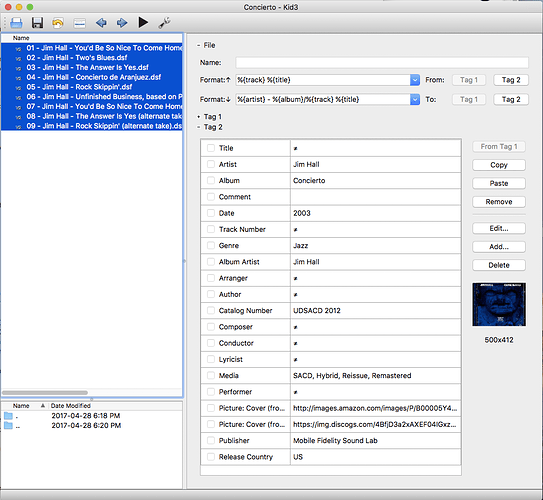The image size is (543, 500).
Task: Click the images.amazon.com cover URL
Action: tap(375, 408)
